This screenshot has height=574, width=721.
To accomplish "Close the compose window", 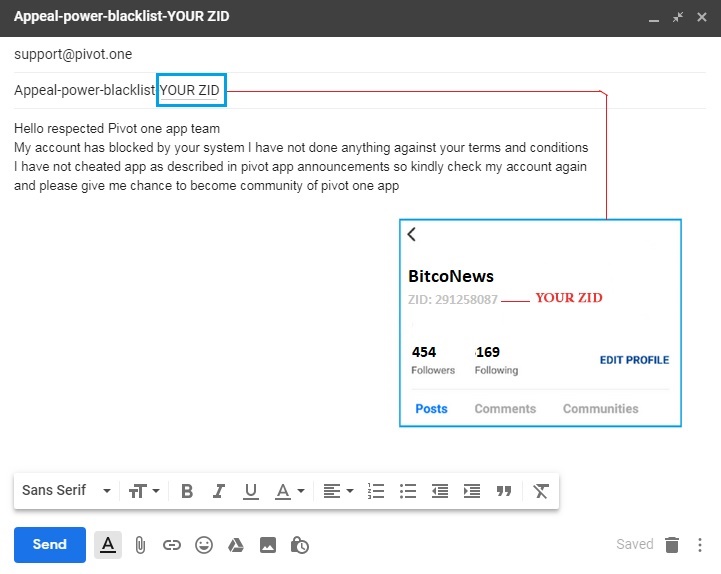I will 702,17.
